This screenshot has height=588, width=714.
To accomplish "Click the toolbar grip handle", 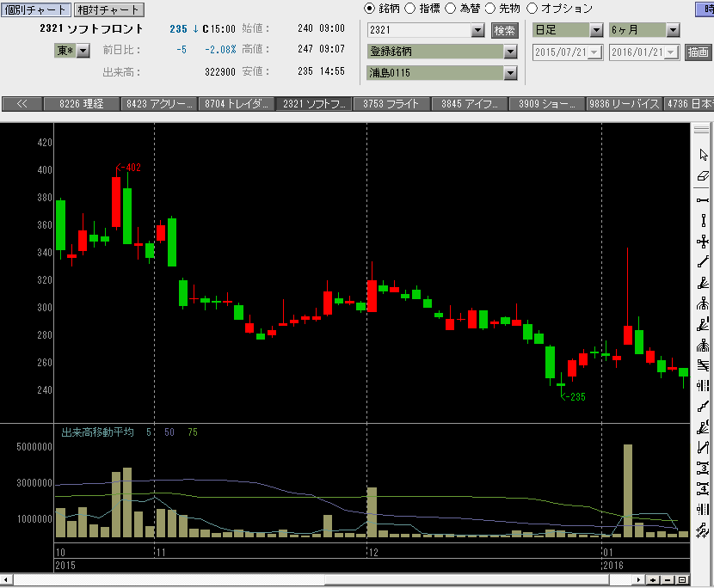I will (701, 130).
